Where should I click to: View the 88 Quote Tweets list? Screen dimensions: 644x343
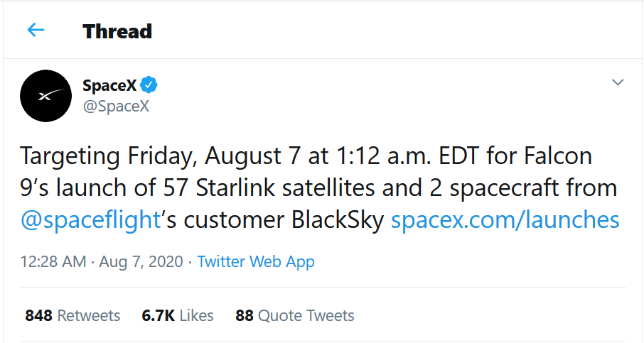click(295, 315)
